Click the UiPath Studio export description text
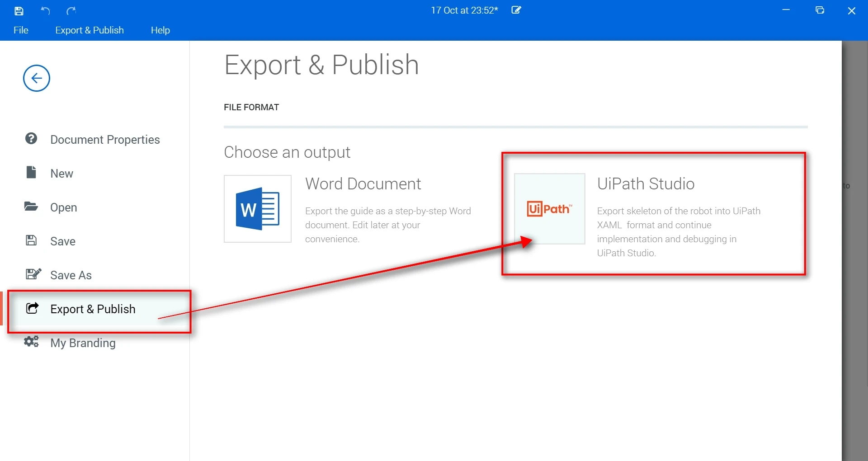This screenshot has height=461, width=868. (x=679, y=232)
